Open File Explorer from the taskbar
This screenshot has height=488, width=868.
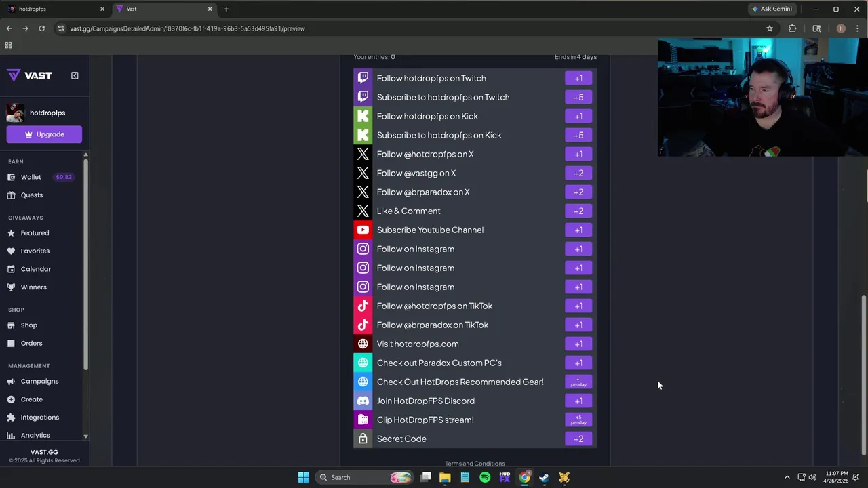[x=445, y=477]
